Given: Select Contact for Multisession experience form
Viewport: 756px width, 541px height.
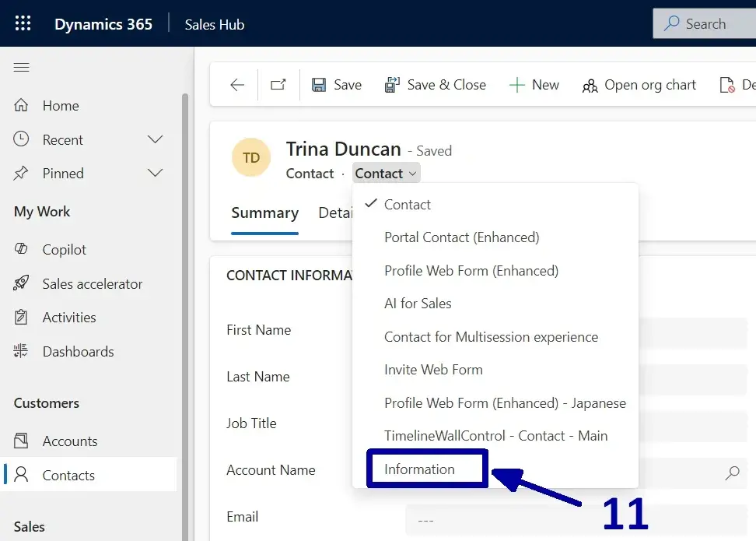Looking at the screenshot, I should click(x=495, y=337).
